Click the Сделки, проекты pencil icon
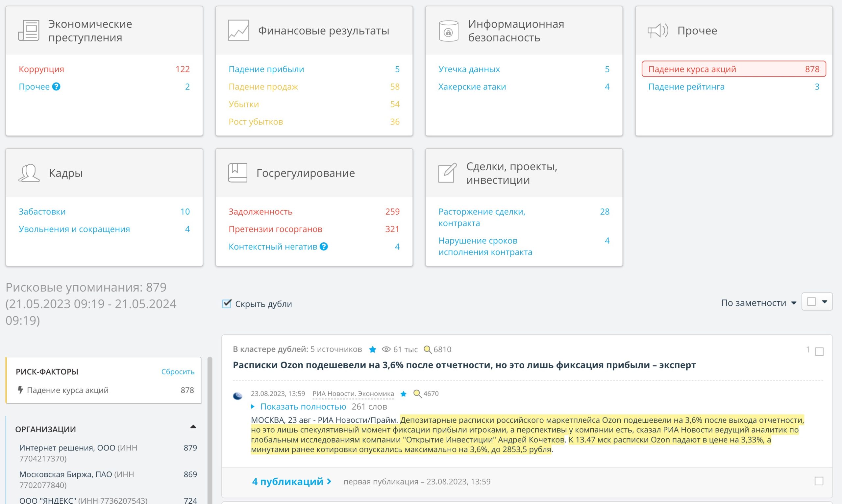842x504 pixels. [x=447, y=173]
